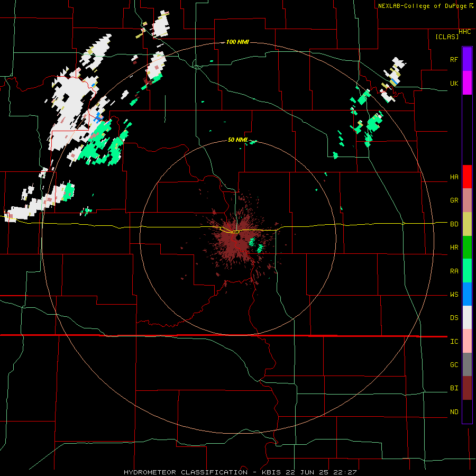The height and width of the screenshot is (476, 476).
Task: Click the HYDROMETEOR CLASSIFICATION caption text
Action: [x=186, y=472]
